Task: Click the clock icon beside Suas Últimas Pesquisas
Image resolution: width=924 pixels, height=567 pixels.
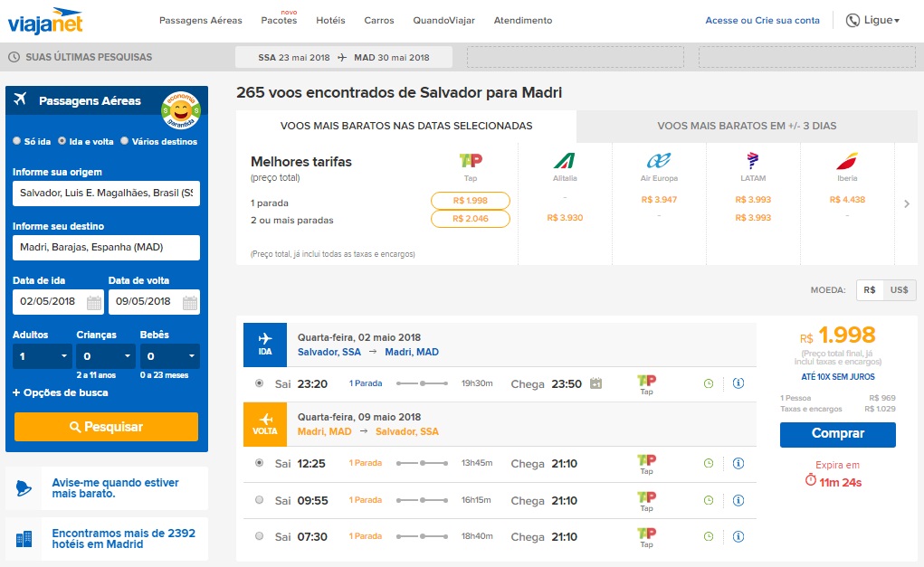Action: click(14, 57)
